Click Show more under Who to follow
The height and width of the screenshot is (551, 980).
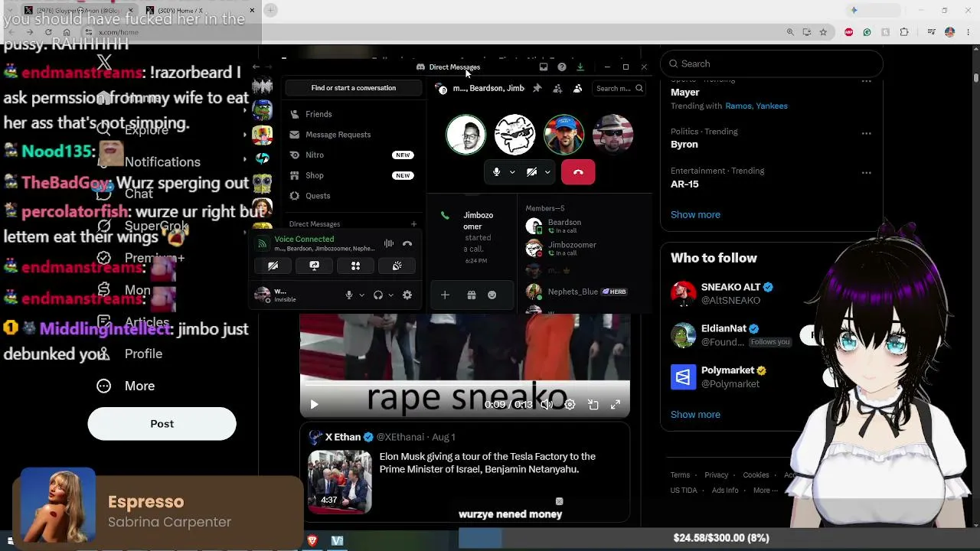(695, 415)
